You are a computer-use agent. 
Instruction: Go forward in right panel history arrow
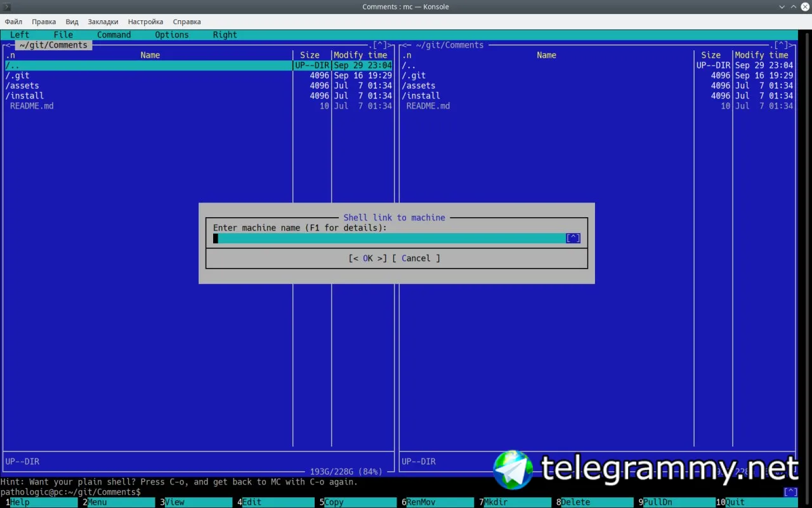tap(791, 45)
